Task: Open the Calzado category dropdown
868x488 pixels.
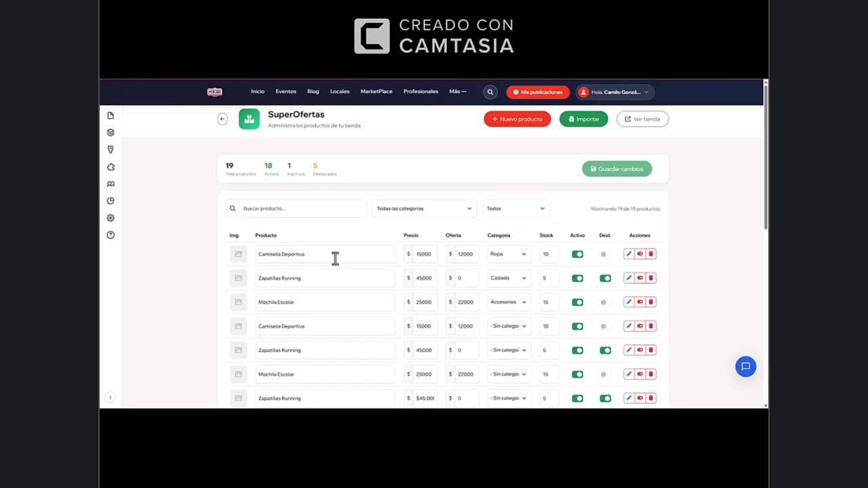Action: pyautogui.click(x=508, y=278)
